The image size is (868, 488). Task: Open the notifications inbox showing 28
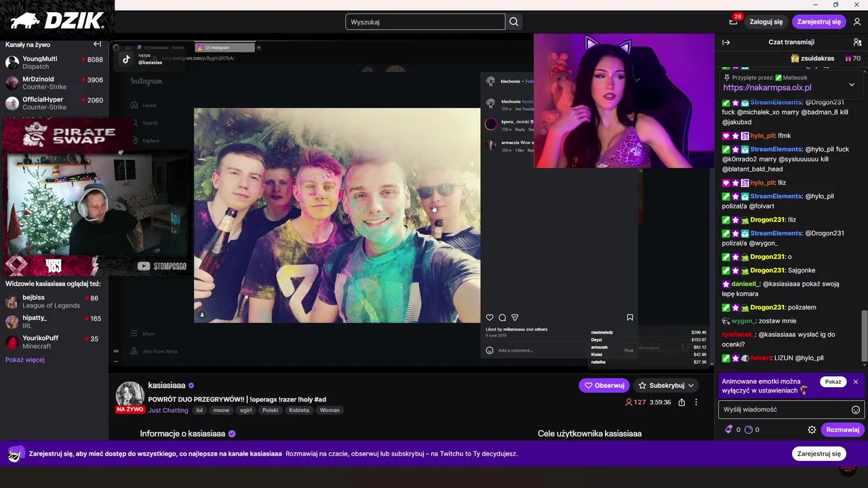click(x=733, y=22)
